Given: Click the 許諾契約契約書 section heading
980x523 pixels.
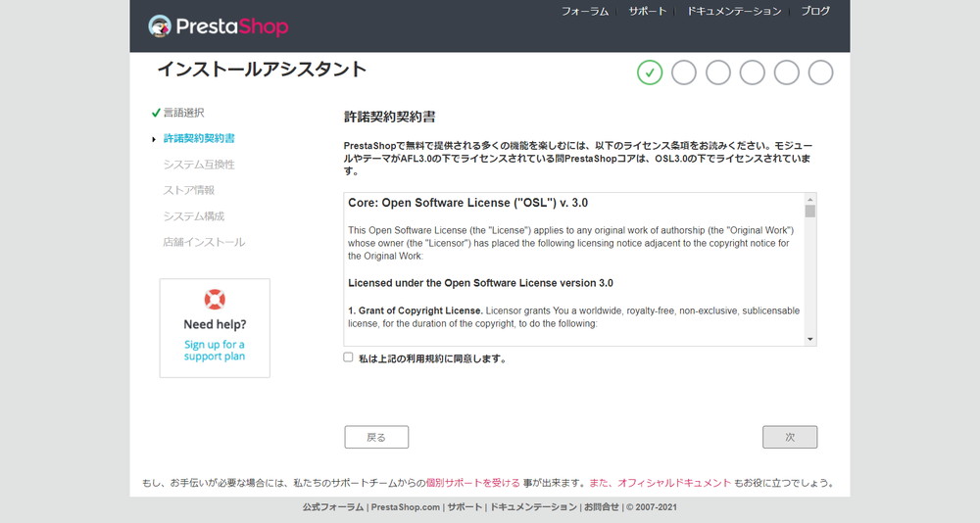Looking at the screenshot, I should 390,117.
